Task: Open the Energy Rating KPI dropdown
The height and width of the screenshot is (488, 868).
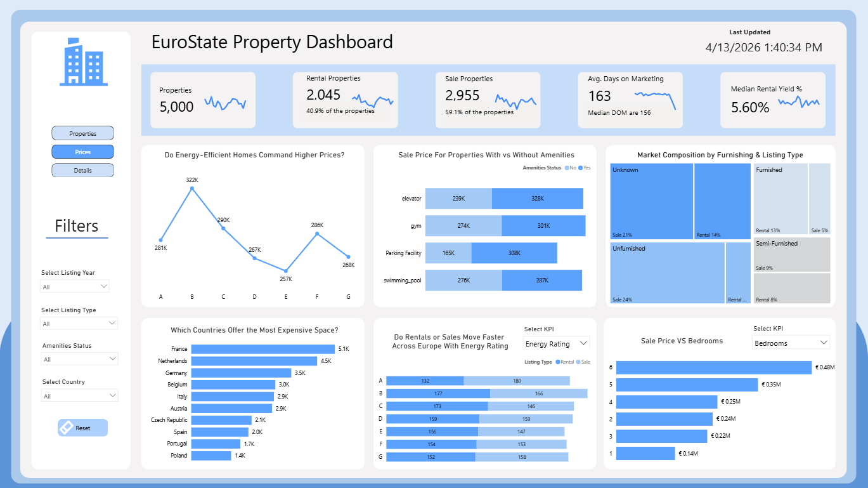Action: [557, 344]
